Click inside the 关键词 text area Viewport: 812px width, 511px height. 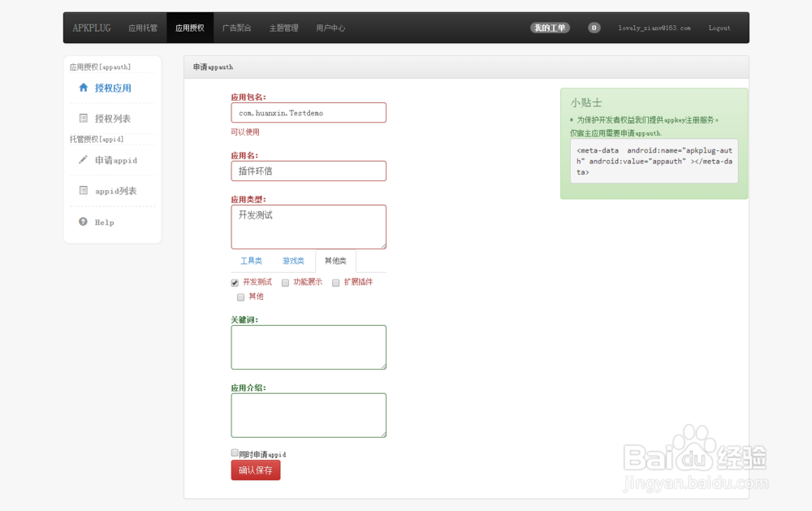click(309, 347)
